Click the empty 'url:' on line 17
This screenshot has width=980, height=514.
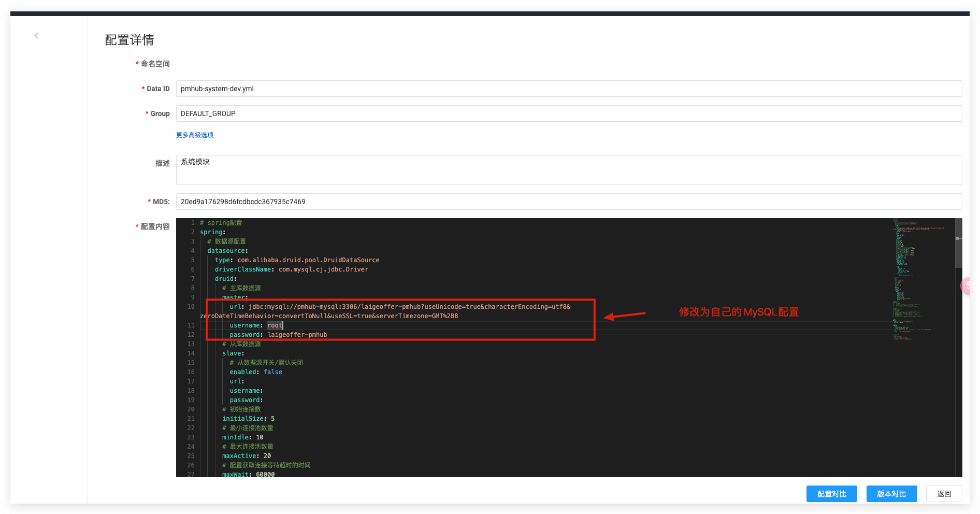click(237, 381)
